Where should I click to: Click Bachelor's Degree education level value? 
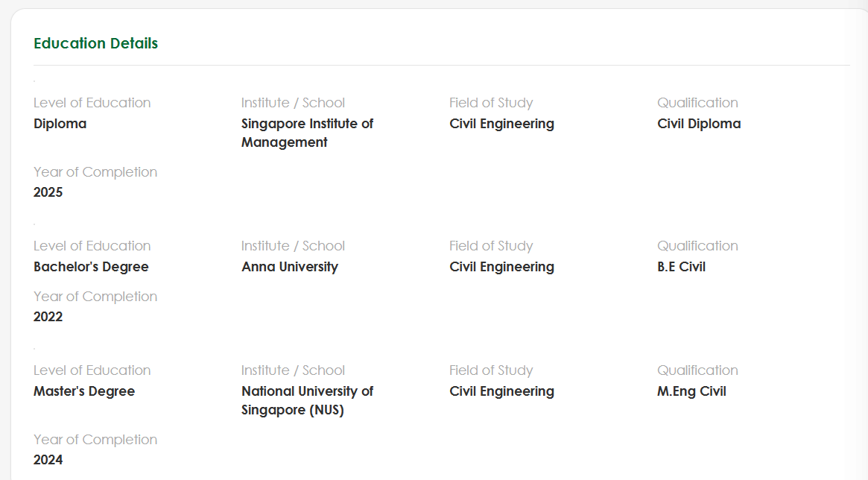[x=91, y=267]
